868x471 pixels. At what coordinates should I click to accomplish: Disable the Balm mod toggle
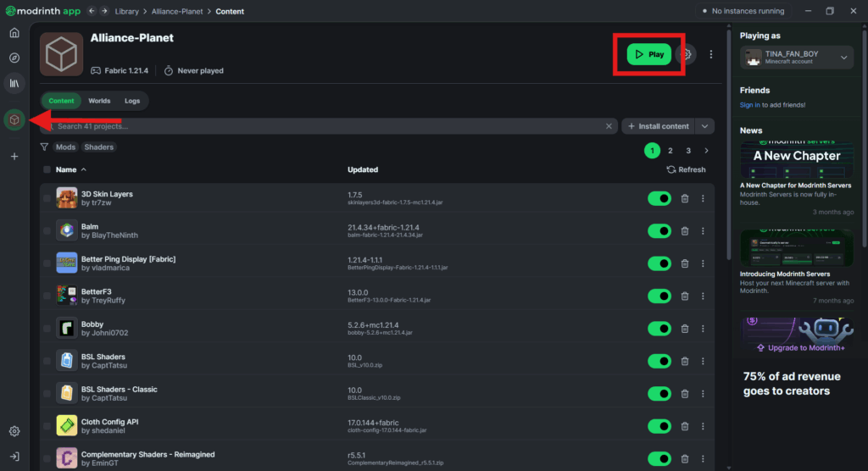(x=659, y=231)
